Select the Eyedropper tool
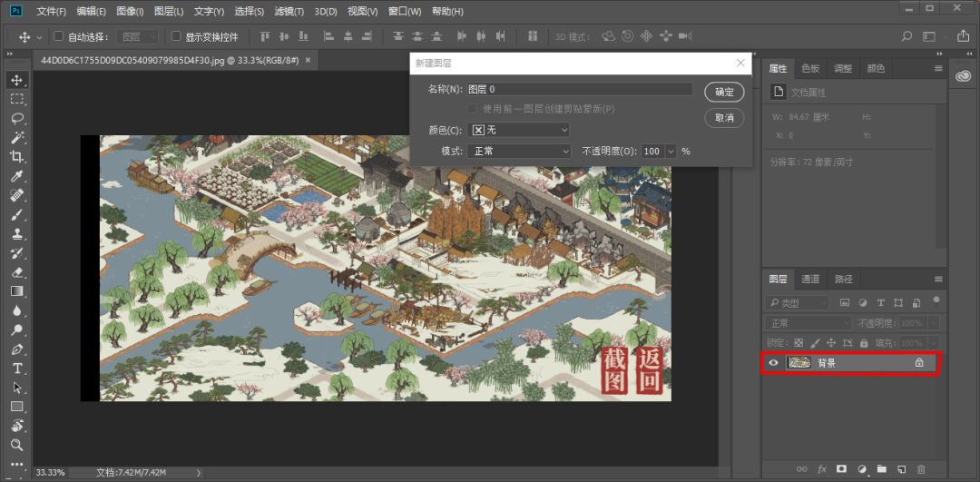The image size is (980, 482). 17,176
